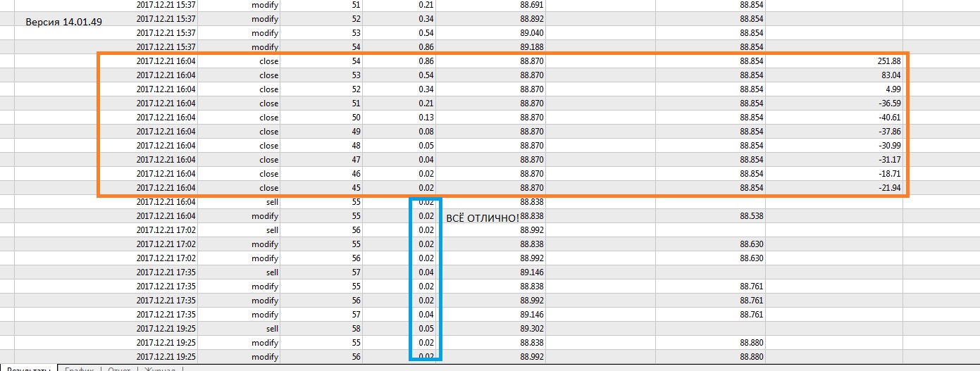Click the loss value -36.59
Screen dimensions: 980x371
(x=889, y=103)
